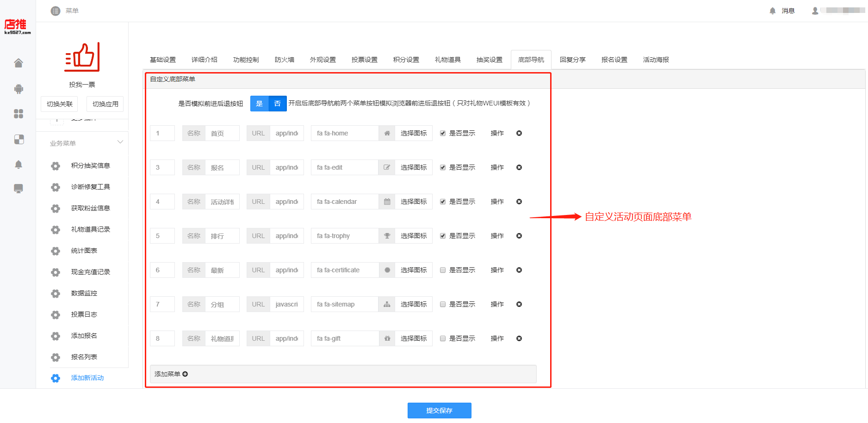The image size is (868, 423).
Task: Enable 是否显示 for the 最新 row
Action: tap(443, 270)
